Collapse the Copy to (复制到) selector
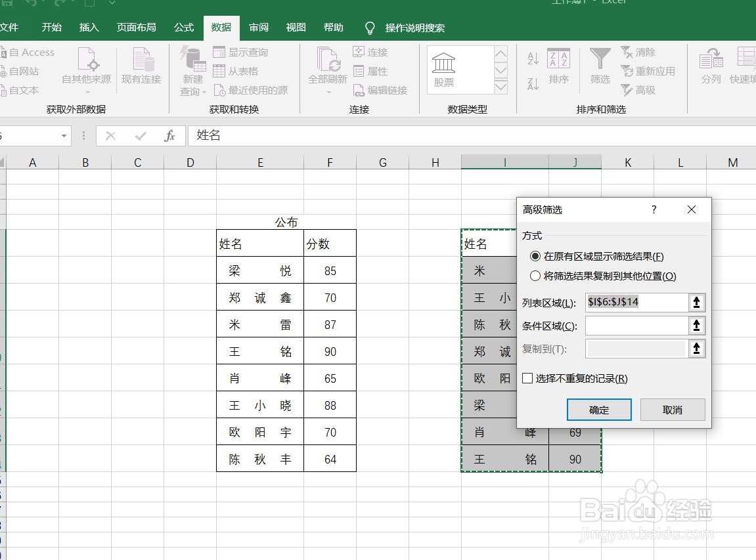Screen dimensions: 756x560 click(696, 349)
